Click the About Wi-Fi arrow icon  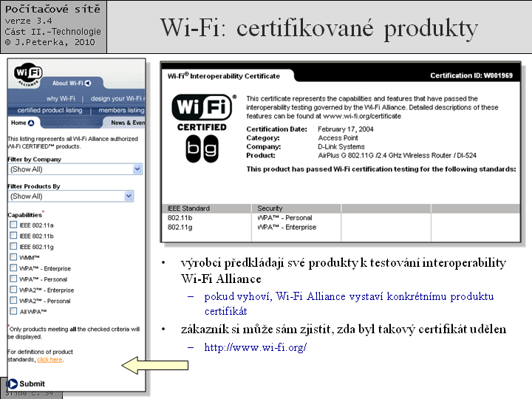pos(88,83)
